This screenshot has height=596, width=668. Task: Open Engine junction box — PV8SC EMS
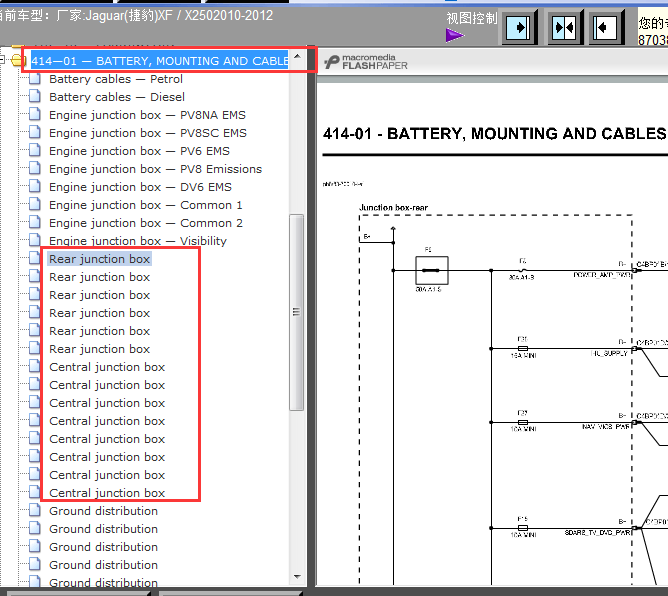147,133
